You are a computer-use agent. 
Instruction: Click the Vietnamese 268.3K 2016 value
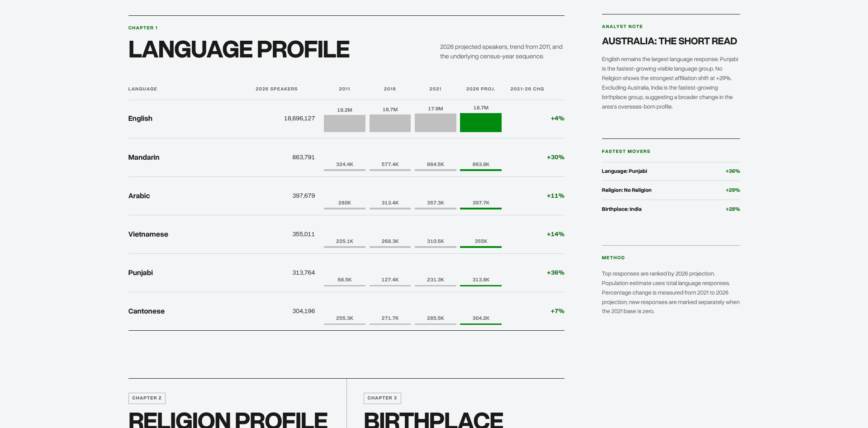point(390,242)
